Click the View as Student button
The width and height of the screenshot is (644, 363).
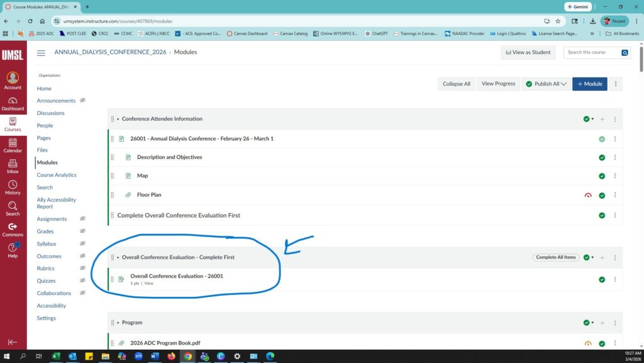[x=528, y=53]
